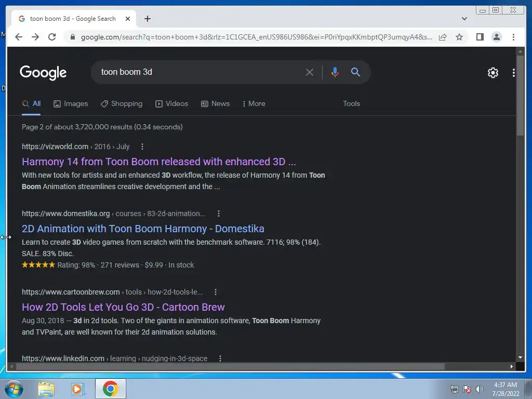Start a voice search with the microphone

[335, 72]
